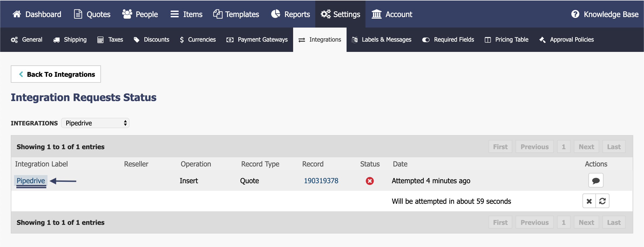Click the Integration Label column header

[41, 164]
